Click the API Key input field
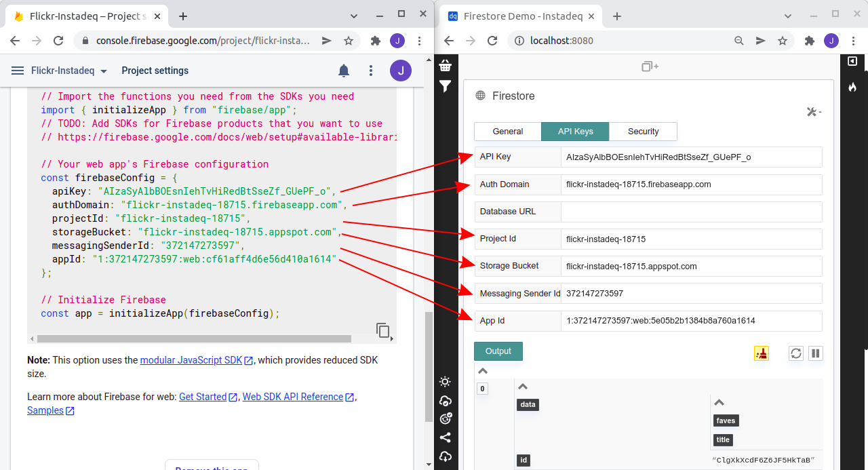This screenshot has width=868, height=470. pos(692,157)
